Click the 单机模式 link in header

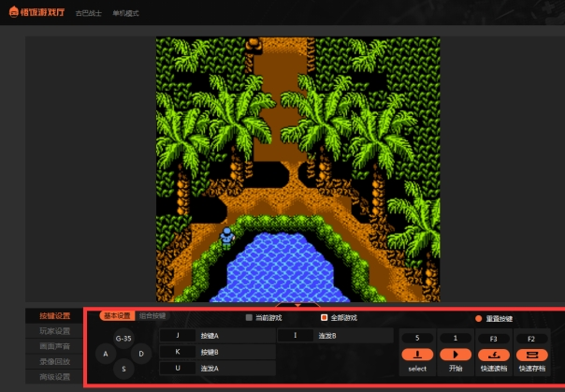pyautogui.click(x=126, y=14)
